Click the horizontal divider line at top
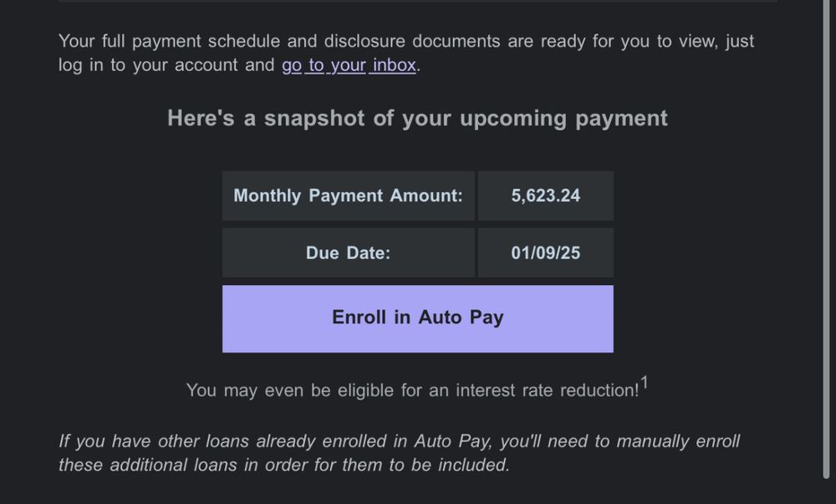The width and height of the screenshot is (836, 504). [418, 2]
